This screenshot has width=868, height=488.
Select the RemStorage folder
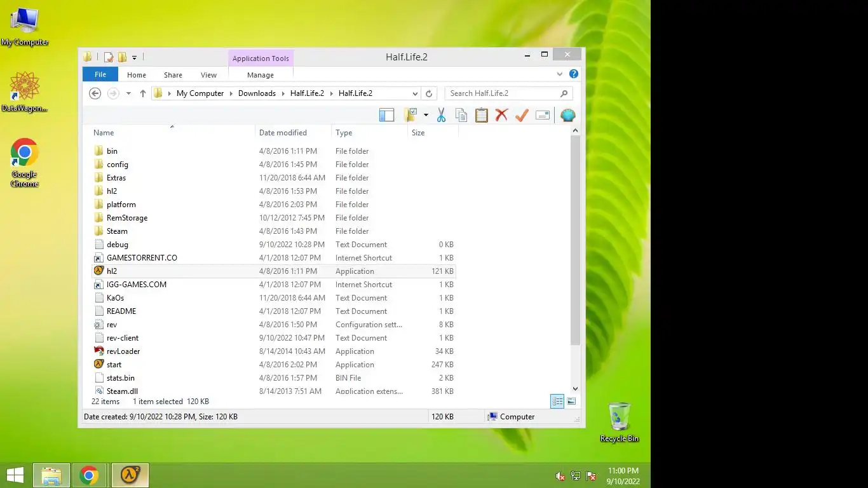coord(126,218)
